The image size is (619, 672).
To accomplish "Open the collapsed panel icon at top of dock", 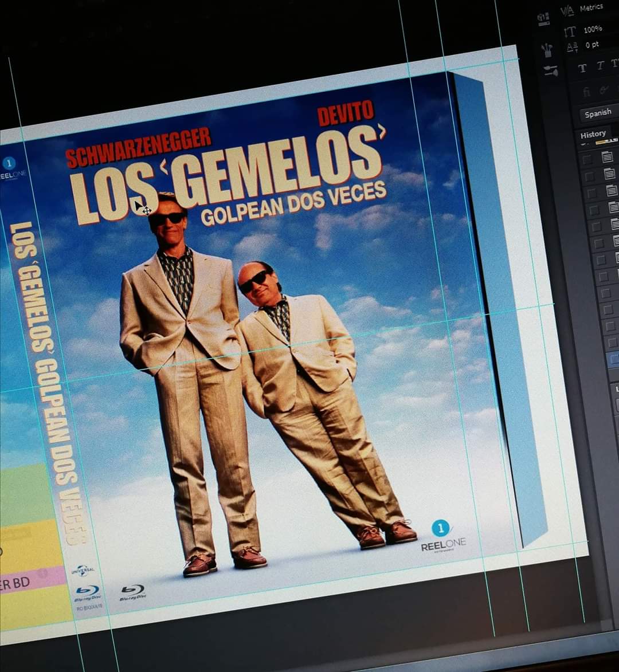I will tap(543, 19).
